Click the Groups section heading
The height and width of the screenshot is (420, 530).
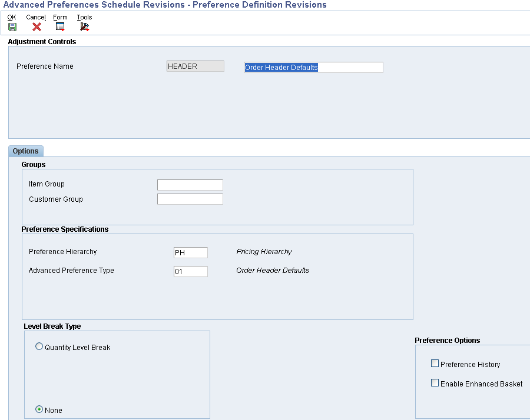pos(34,165)
